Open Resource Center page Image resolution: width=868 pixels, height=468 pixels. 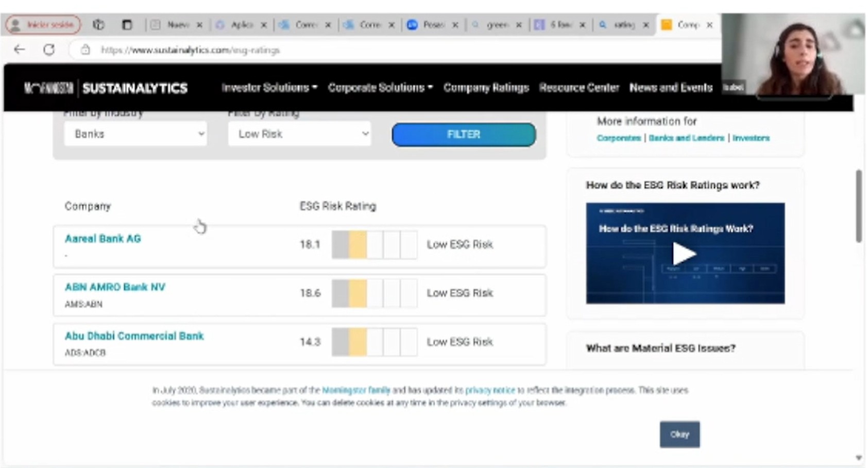click(x=579, y=88)
